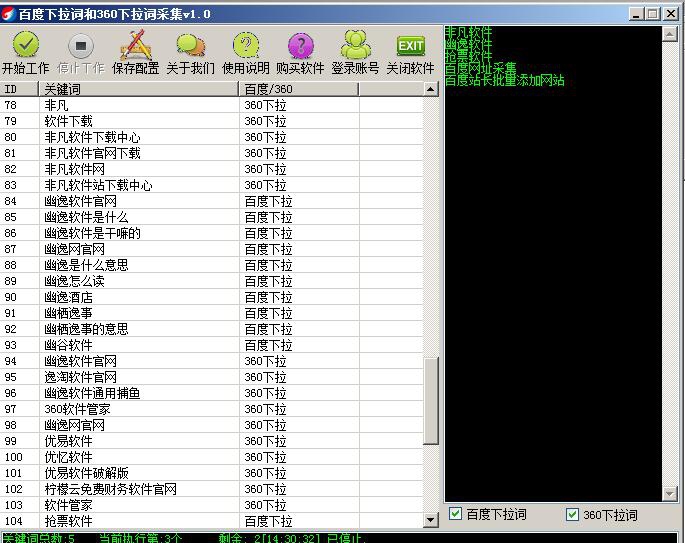Click the keyword list scroll-down arrow

click(430, 520)
